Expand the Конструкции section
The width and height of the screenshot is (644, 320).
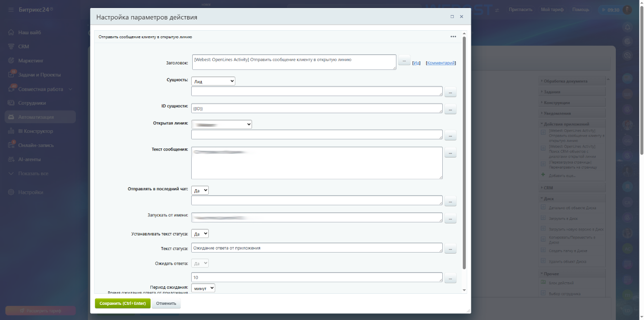tap(572, 103)
